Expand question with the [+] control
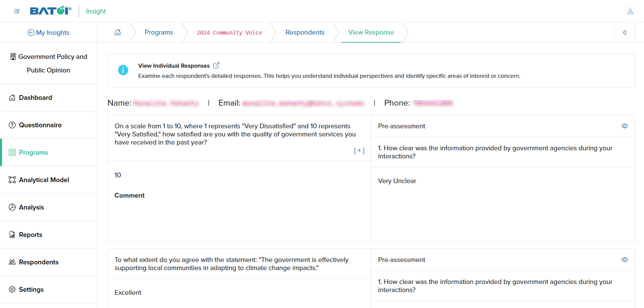The width and height of the screenshot is (644, 308). (x=359, y=151)
